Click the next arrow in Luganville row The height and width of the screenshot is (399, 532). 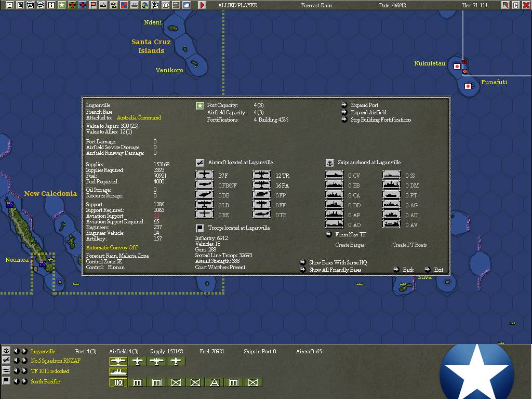click(x=24, y=351)
